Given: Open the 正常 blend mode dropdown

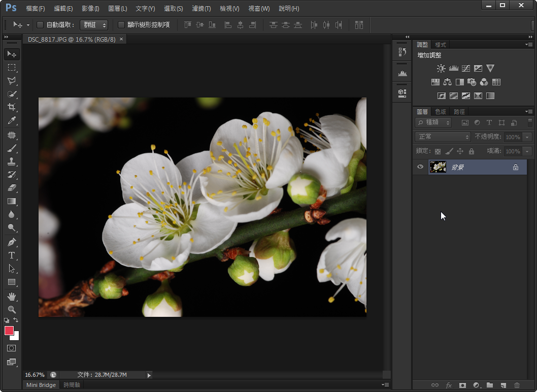Looking at the screenshot, I should [443, 137].
